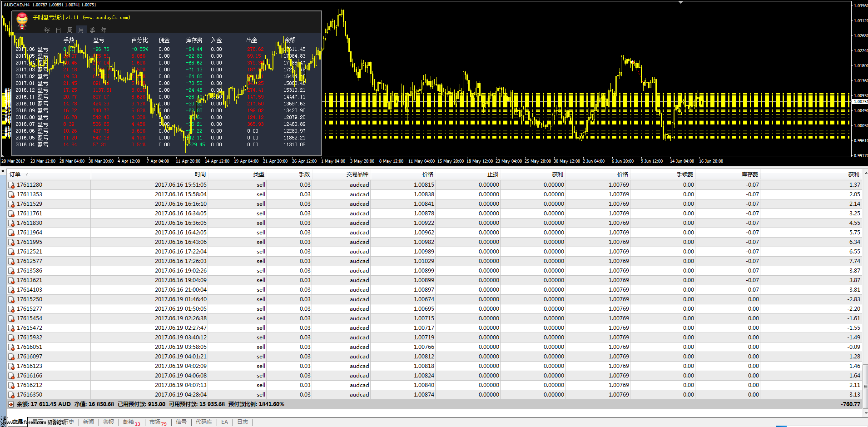Select the trade icon of order 17611529
The width and height of the screenshot is (868, 427).
point(11,204)
